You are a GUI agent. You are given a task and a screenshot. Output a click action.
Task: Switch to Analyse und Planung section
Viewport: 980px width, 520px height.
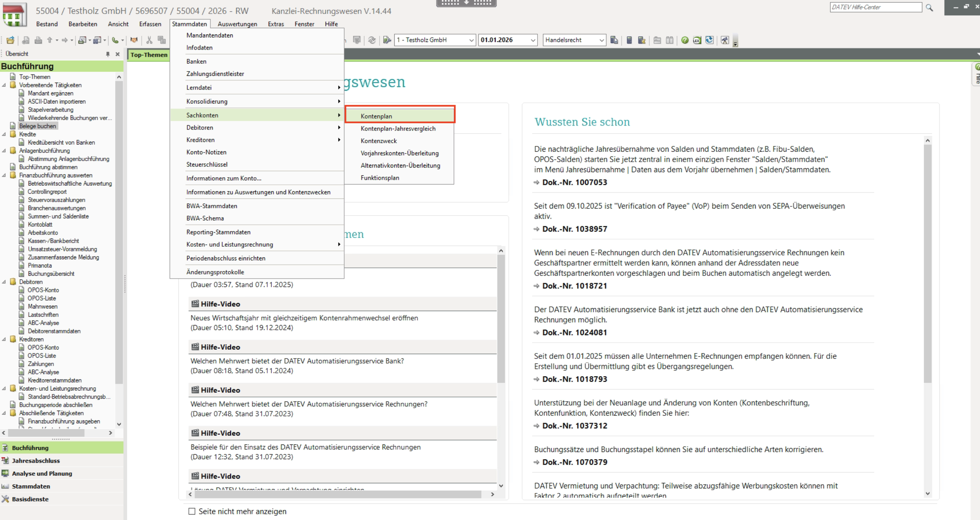(62, 473)
